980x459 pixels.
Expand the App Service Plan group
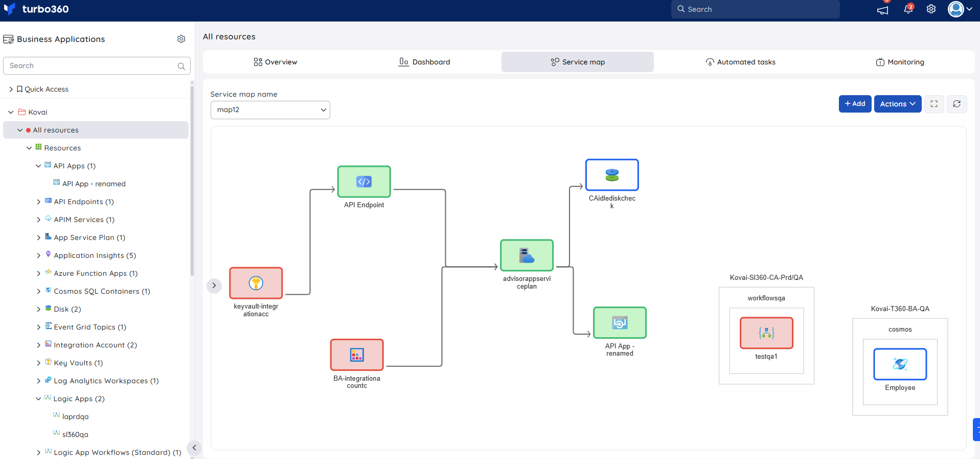(38, 237)
